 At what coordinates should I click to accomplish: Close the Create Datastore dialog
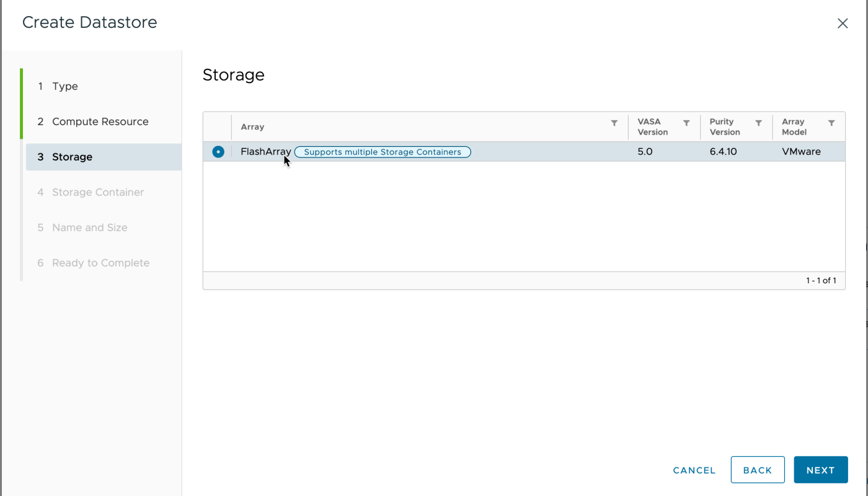(842, 24)
